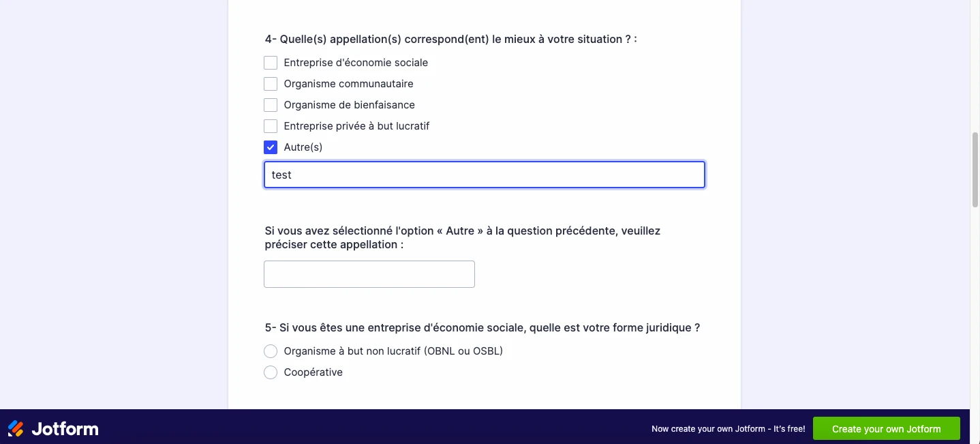Click the input field containing "test"
This screenshot has height=444, width=980.
[484, 175]
